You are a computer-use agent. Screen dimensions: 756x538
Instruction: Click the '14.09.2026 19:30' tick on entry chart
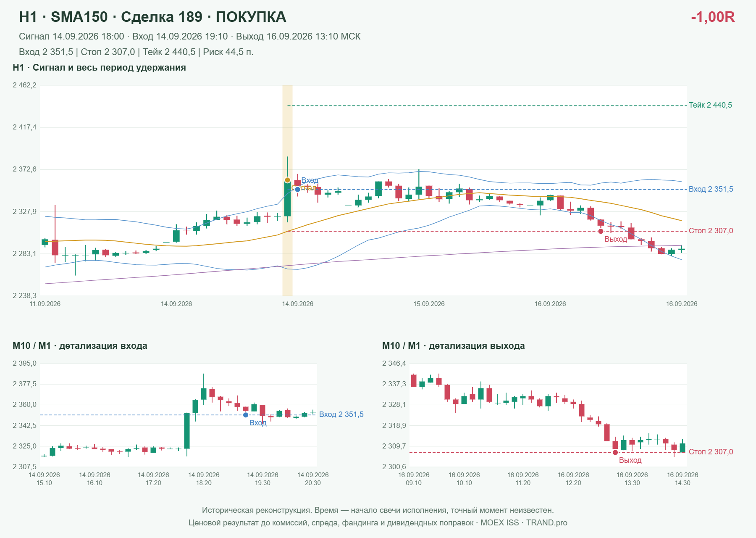[262, 479]
